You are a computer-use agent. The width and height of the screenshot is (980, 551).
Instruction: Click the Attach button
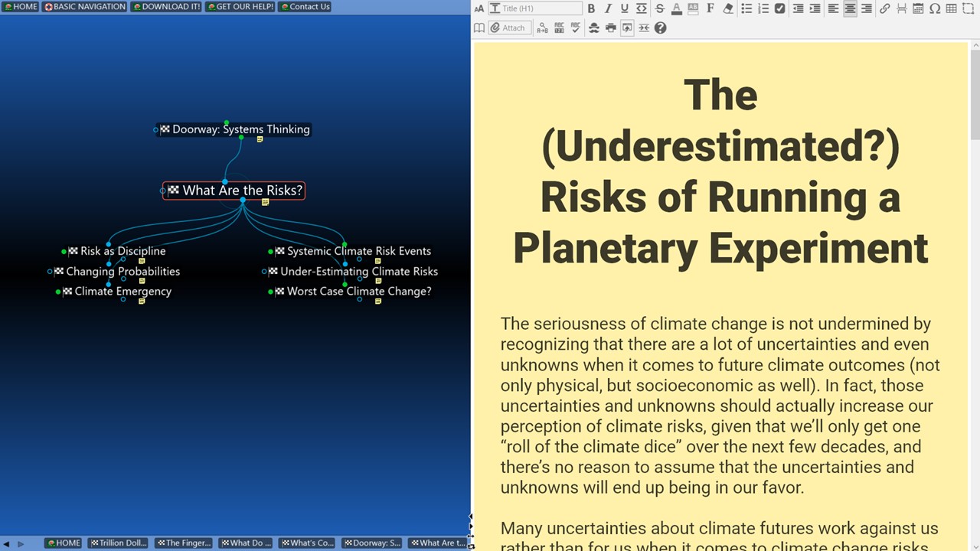coord(508,28)
